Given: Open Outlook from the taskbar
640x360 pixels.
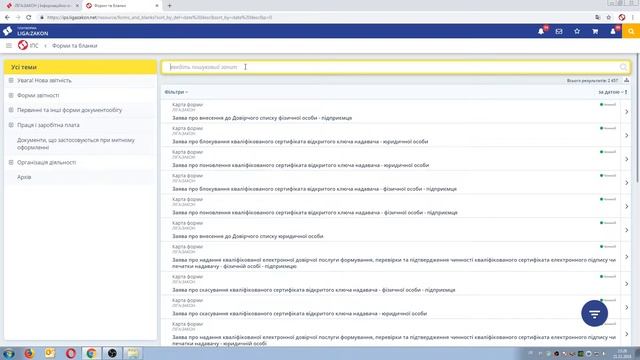Looking at the screenshot, I should (50, 353).
